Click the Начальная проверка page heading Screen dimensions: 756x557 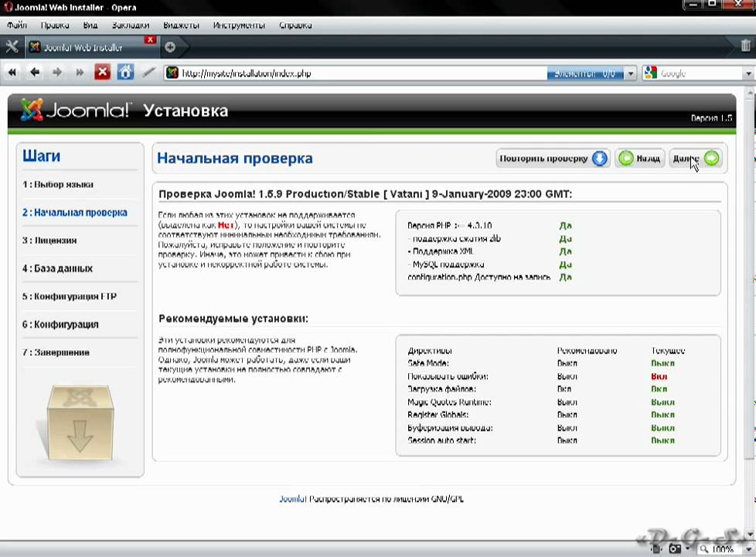pyautogui.click(x=235, y=159)
